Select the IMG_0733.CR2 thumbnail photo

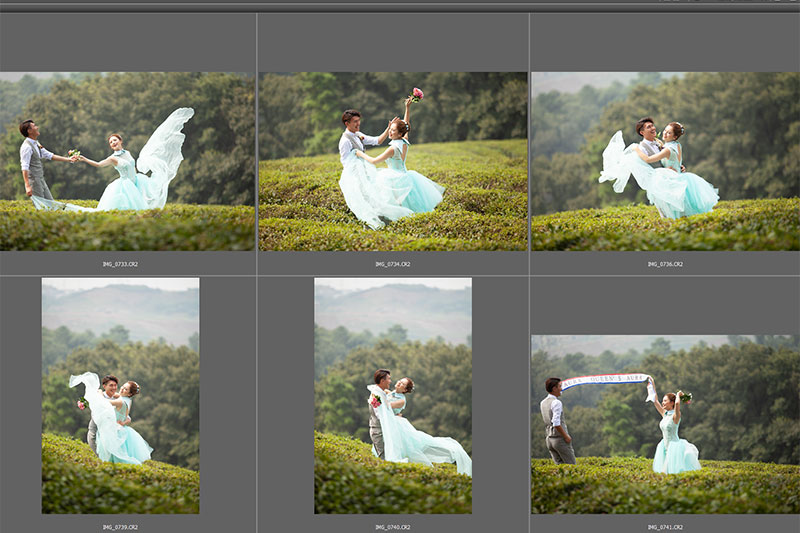[127, 161]
